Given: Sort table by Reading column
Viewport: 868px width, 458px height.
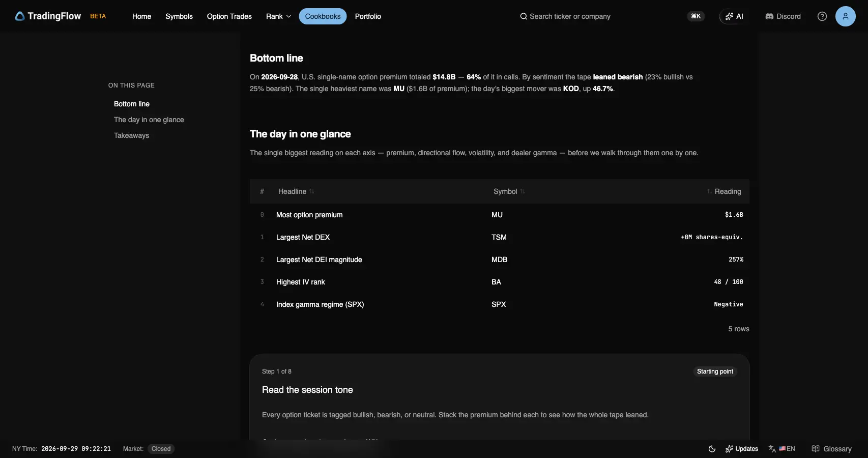Looking at the screenshot, I should [x=724, y=191].
